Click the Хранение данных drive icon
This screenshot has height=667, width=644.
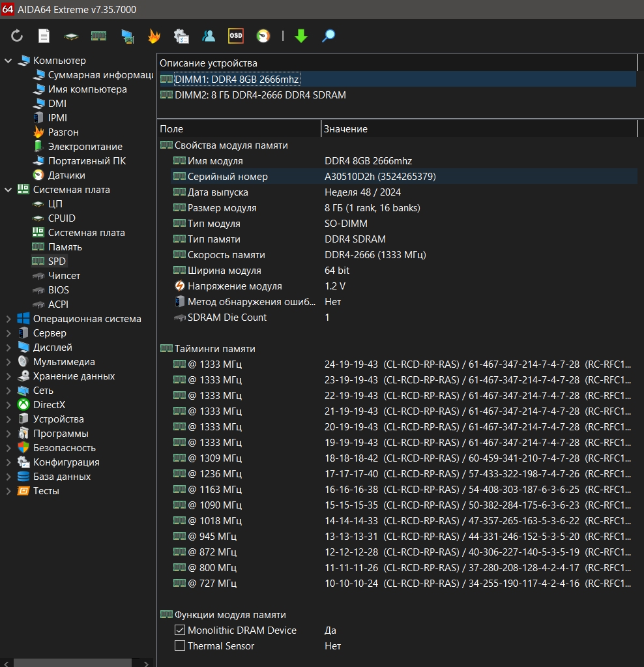click(x=23, y=376)
